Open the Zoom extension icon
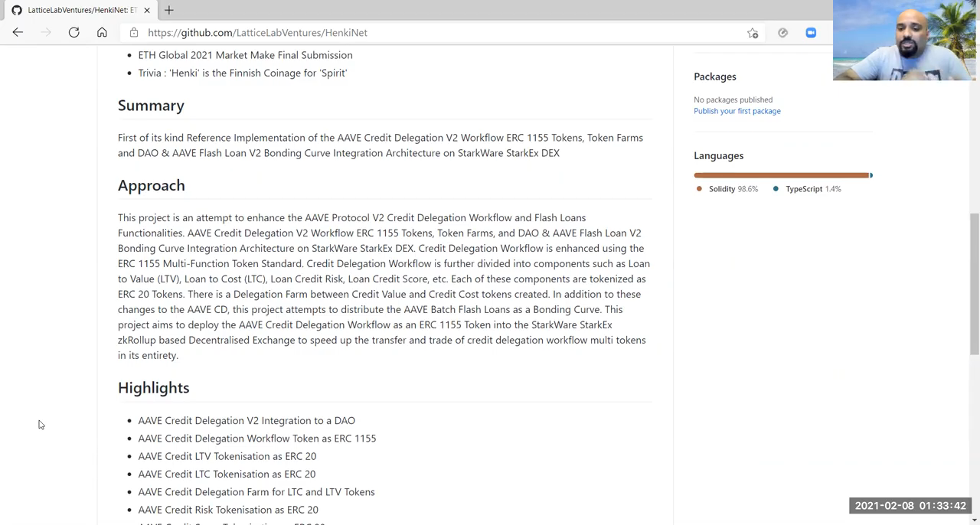 click(x=811, y=33)
